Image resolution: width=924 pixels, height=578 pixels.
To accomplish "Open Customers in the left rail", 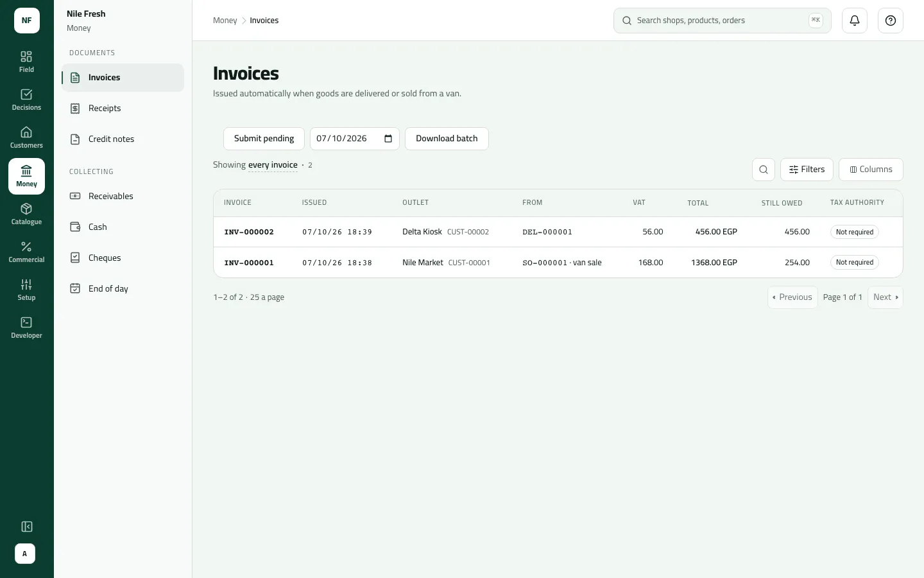I will [26, 138].
